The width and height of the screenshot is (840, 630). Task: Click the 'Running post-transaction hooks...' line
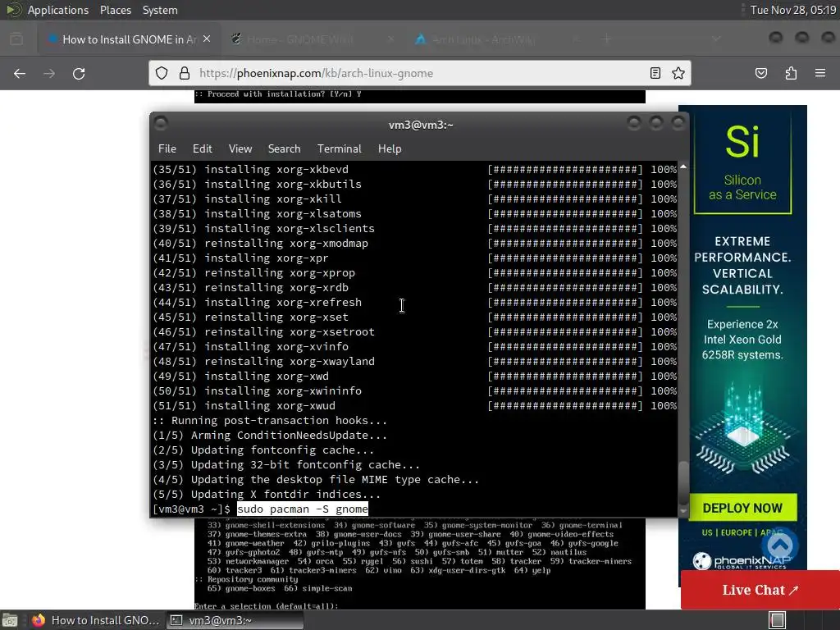coord(269,421)
